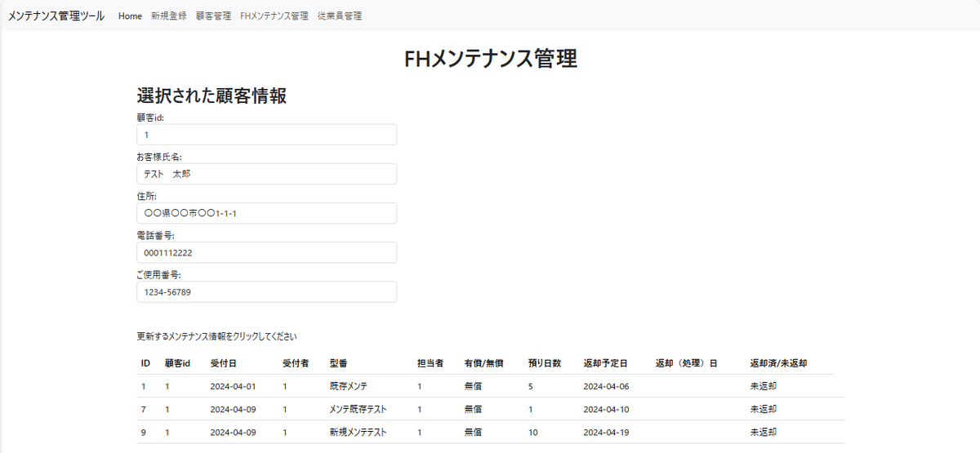Click the 担当者 column header
This screenshot has height=453, width=980.
tap(430, 363)
